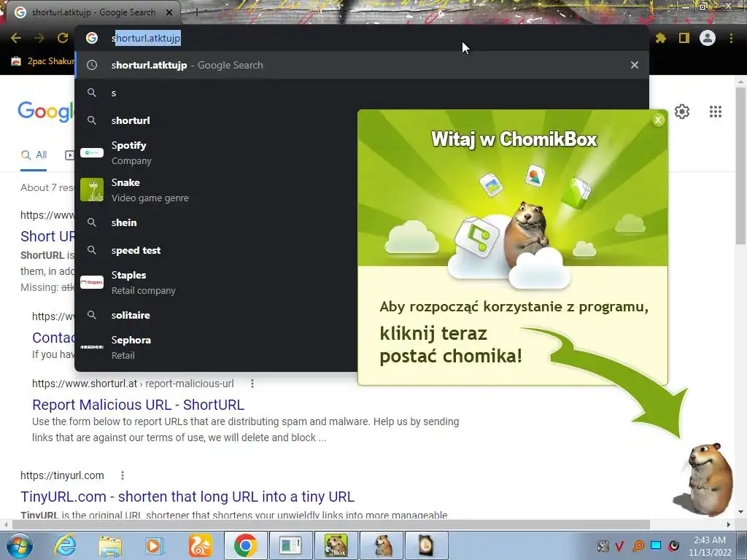Pick the 'shorturl' suggestion
The height and width of the screenshot is (560, 747).
215,120
